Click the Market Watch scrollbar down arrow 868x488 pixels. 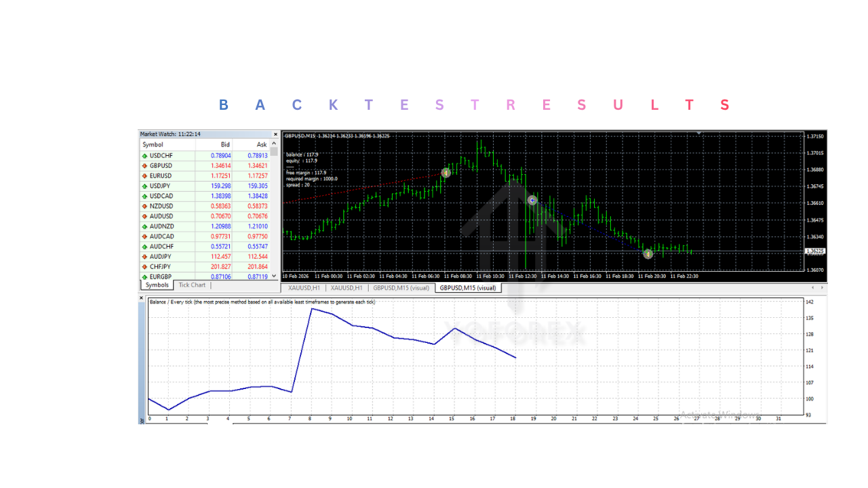click(x=275, y=276)
